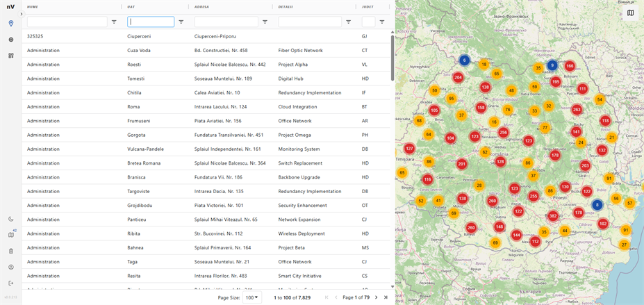Click the nV logo
This screenshot has height=305, width=644.
pos(10,6)
